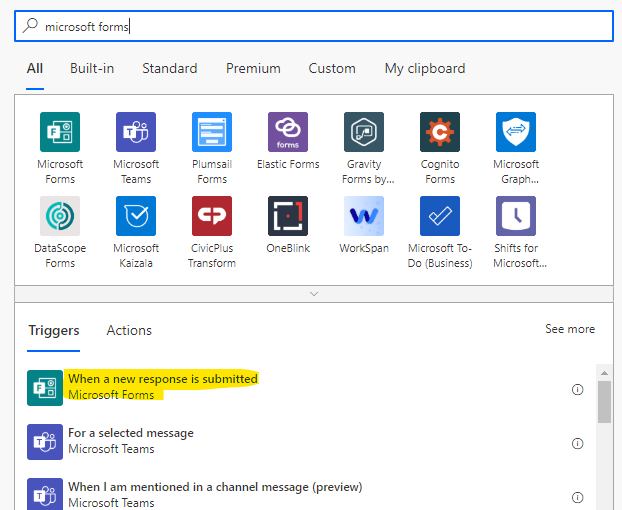
Task: Select the WorkSpan connector
Action: [364, 216]
